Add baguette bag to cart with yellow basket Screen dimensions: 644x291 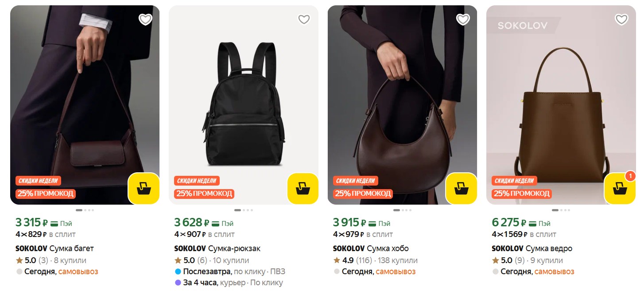click(144, 189)
